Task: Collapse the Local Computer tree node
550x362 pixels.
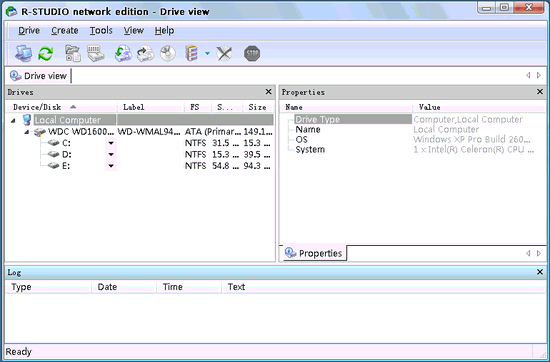Action: 13,120
